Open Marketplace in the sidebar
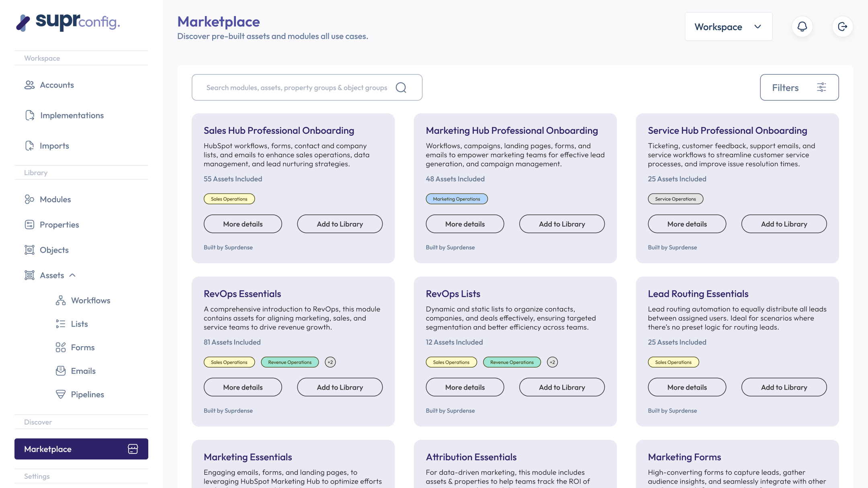The height and width of the screenshot is (488, 868). tap(81, 449)
